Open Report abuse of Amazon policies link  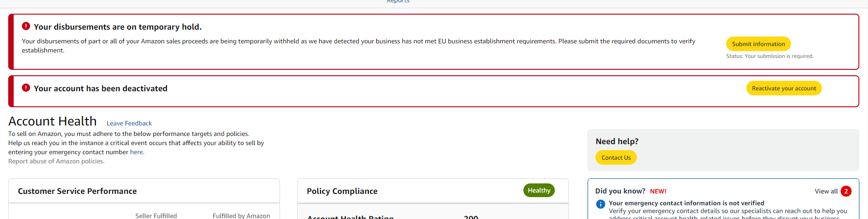[x=57, y=161]
